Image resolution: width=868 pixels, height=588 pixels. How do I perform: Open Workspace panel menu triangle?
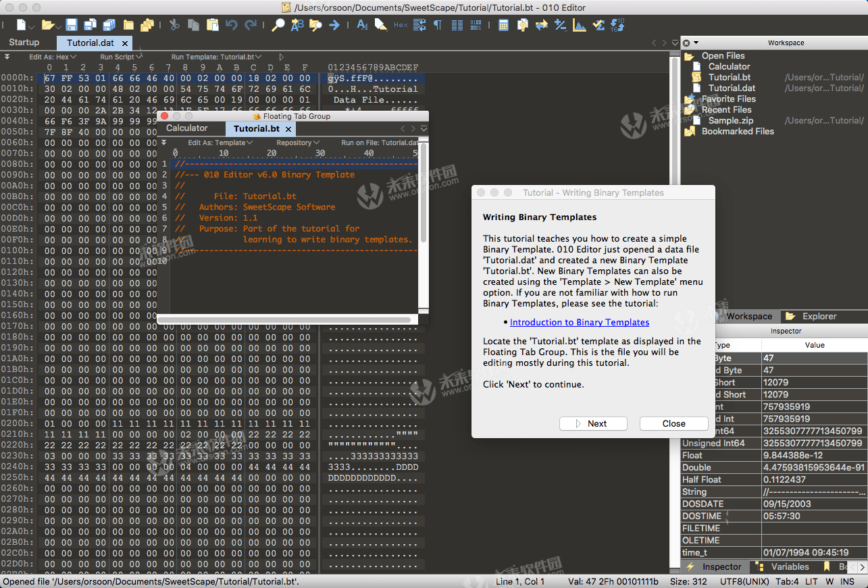click(x=696, y=43)
